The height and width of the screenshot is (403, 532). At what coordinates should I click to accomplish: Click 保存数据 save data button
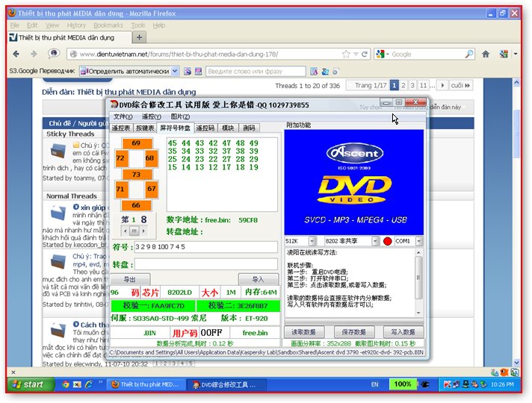click(354, 332)
